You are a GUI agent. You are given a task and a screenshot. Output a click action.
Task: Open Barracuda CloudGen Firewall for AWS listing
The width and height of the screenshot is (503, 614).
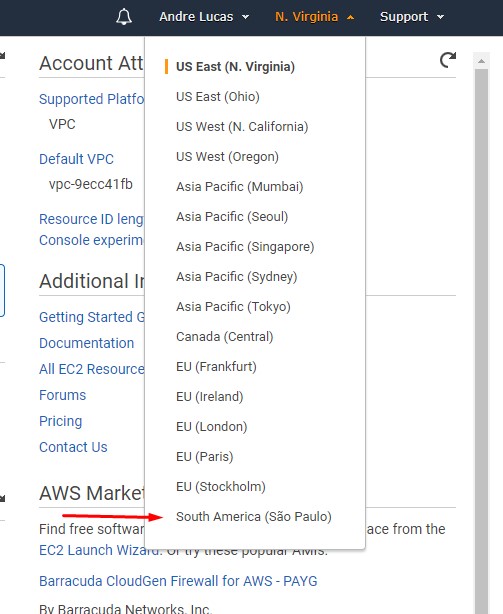[x=178, y=581]
